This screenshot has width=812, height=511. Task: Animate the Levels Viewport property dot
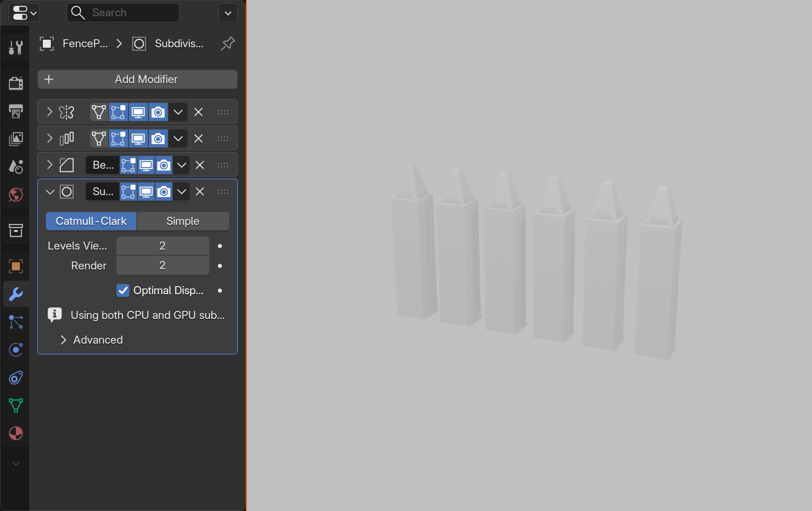[220, 246]
